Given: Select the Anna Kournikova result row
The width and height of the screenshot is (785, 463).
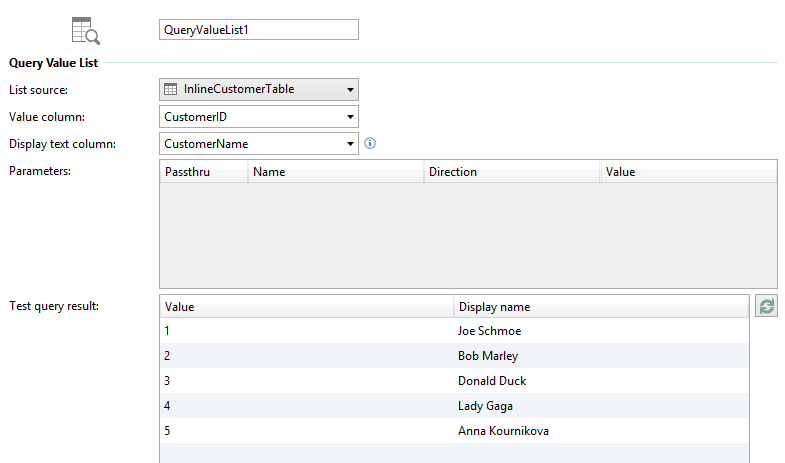Looking at the screenshot, I should pos(453,431).
